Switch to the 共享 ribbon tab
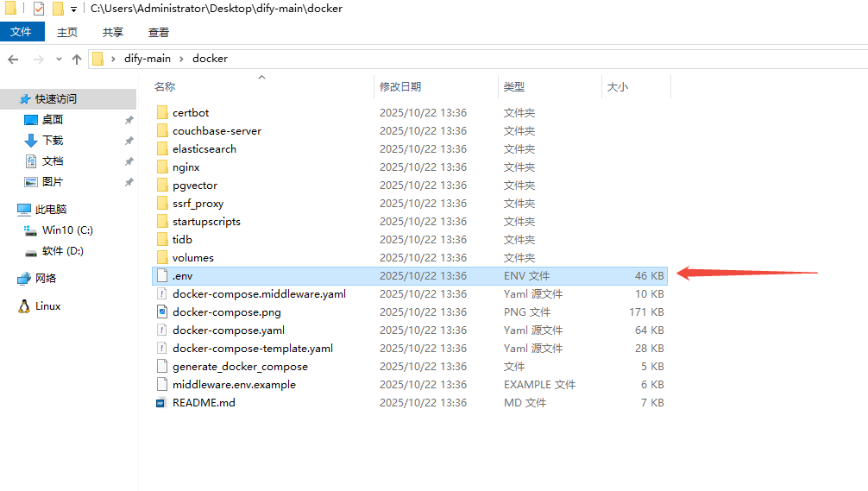The height and width of the screenshot is (491, 868). [x=113, y=32]
